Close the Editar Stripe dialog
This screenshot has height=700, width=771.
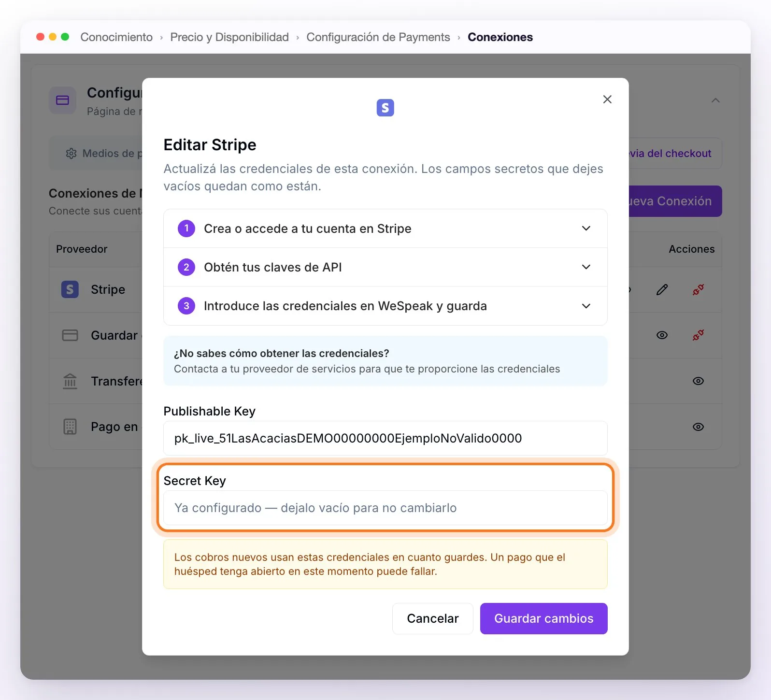pos(607,100)
